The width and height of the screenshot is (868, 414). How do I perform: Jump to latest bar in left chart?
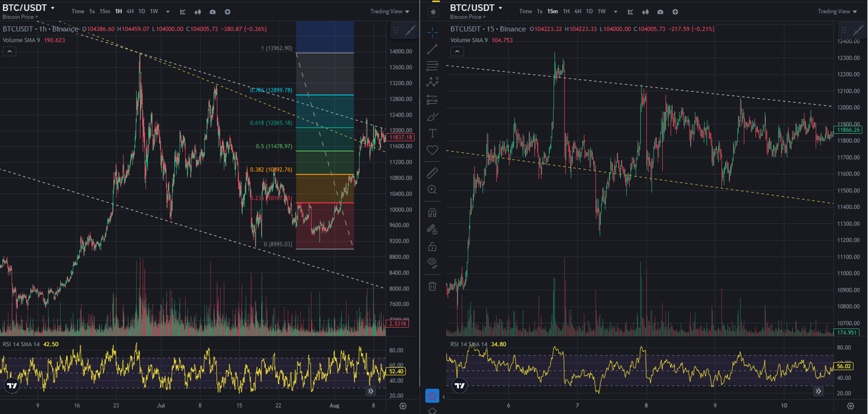pos(371,391)
